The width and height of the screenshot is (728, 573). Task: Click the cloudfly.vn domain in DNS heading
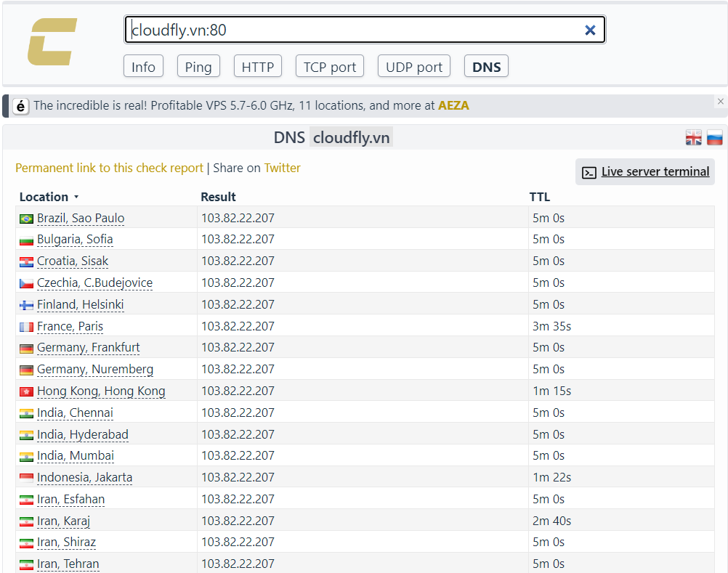tap(351, 138)
